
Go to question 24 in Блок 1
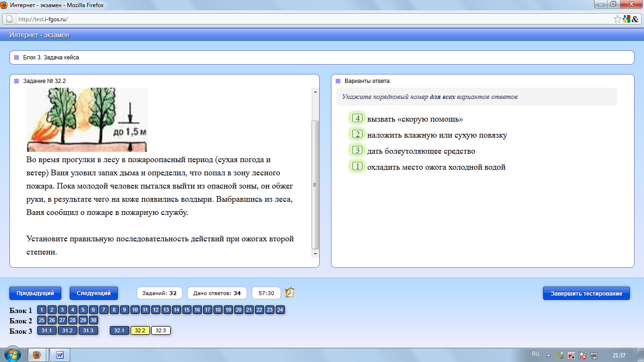tap(280, 310)
